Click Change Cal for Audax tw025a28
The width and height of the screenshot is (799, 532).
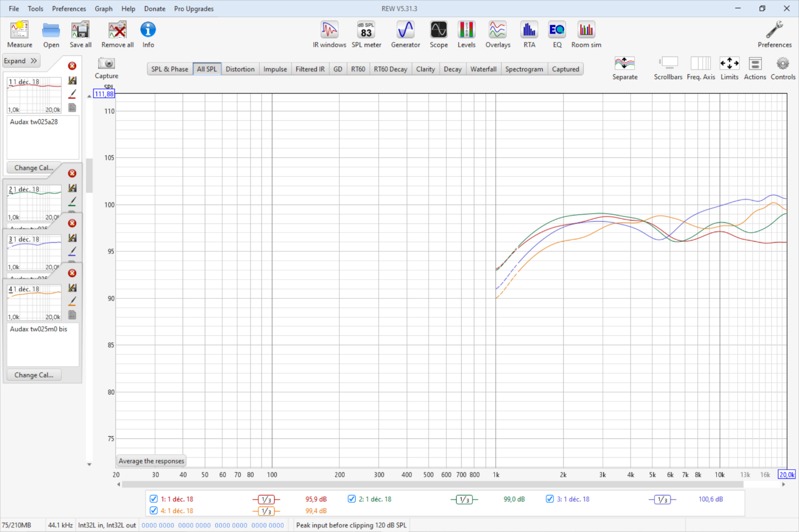pyautogui.click(x=34, y=168)
